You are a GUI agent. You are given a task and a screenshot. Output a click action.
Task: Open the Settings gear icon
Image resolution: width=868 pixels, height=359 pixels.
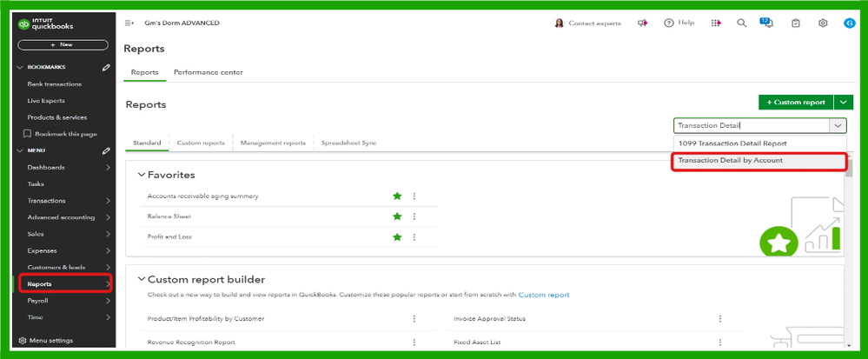[x=822, y=23]
